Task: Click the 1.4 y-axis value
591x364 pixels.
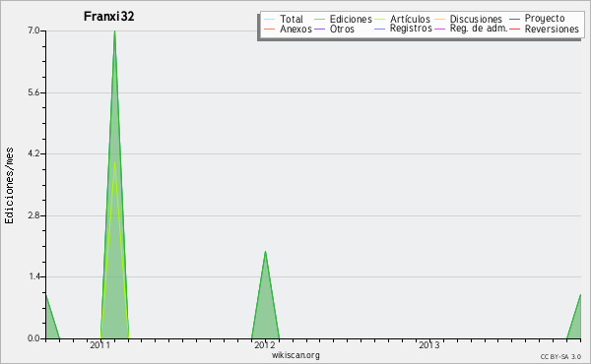Action: (33, 277)
